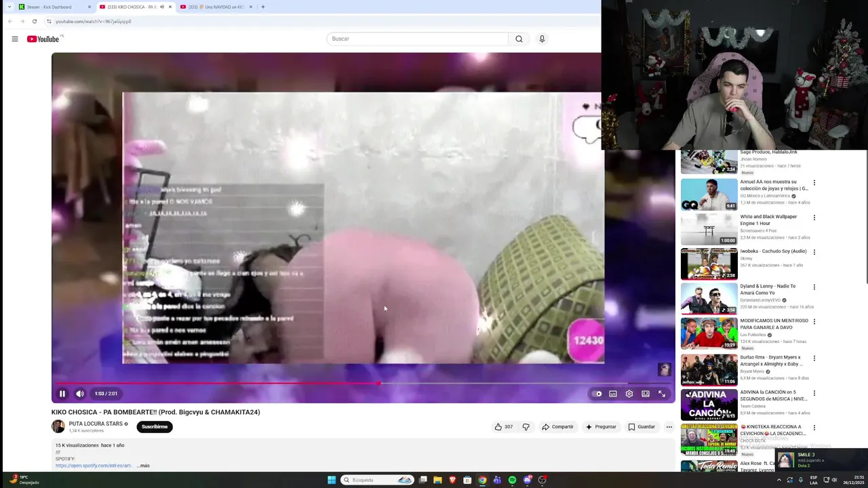The height and width of the screenshot is (488, 868).
Task: Go forward in browser history
Action: [x=22, y=21]
